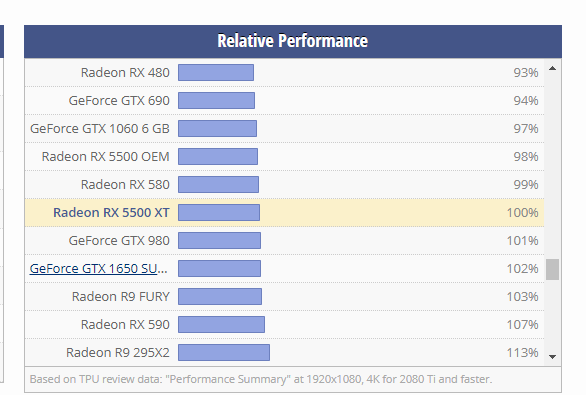Select the Radeon RX 5500 XT row
This screenshot has width=586, height=395.
point(284,213)
